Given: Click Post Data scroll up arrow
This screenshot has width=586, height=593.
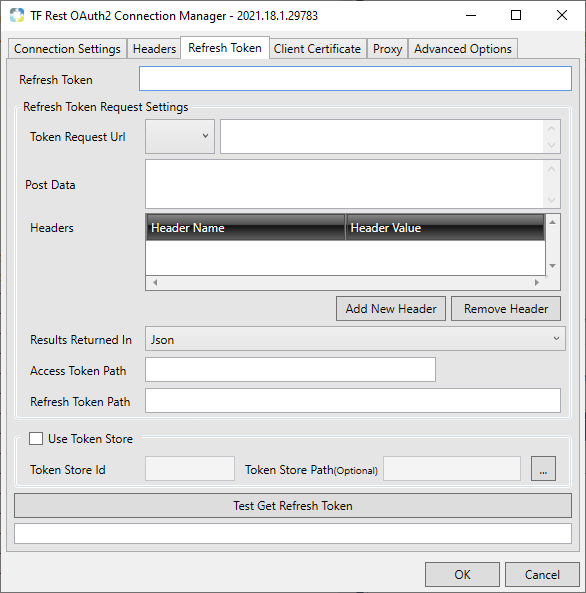Looking at the screenshot, I should click(x=552, y=169).
